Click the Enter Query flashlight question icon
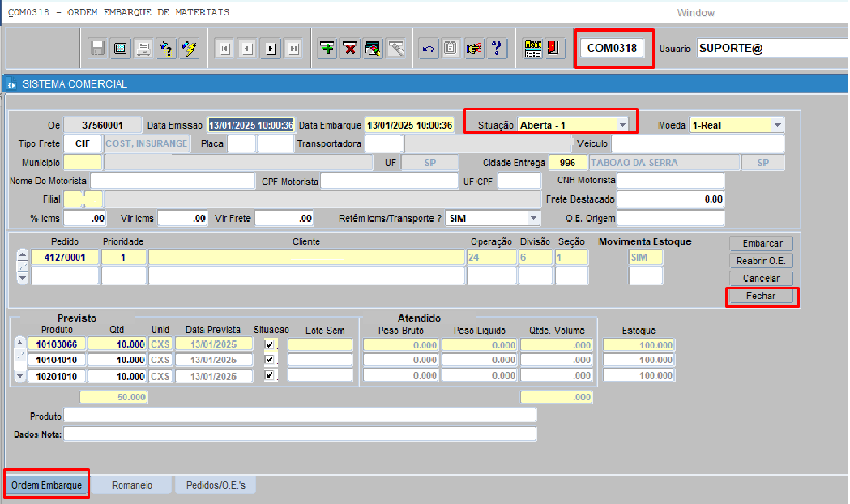Screen dimensions: 850x504 point(166,49)
